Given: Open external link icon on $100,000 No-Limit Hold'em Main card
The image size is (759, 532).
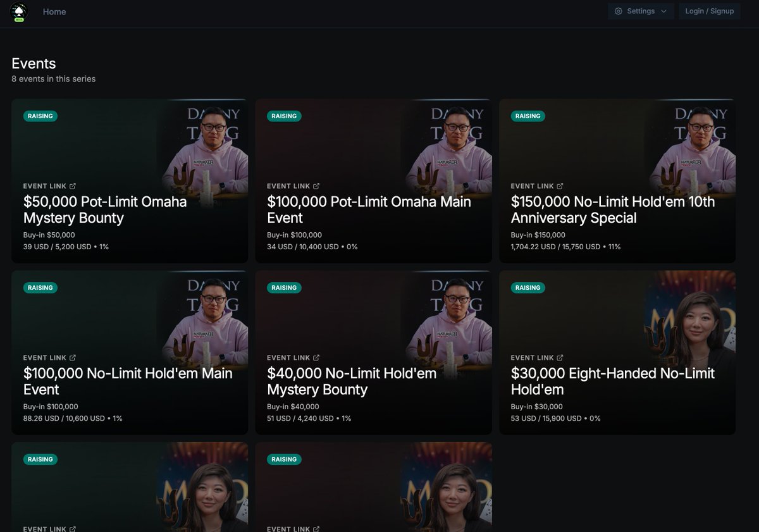Looking at the screenshot, I should (x=73, y=357).
